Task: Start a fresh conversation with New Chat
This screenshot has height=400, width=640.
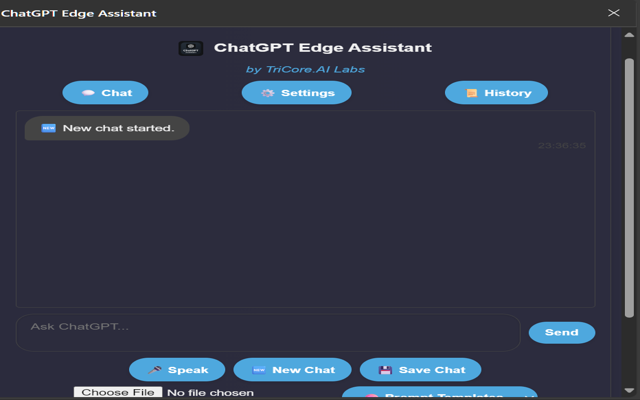Action: click(x=292, y=369)
